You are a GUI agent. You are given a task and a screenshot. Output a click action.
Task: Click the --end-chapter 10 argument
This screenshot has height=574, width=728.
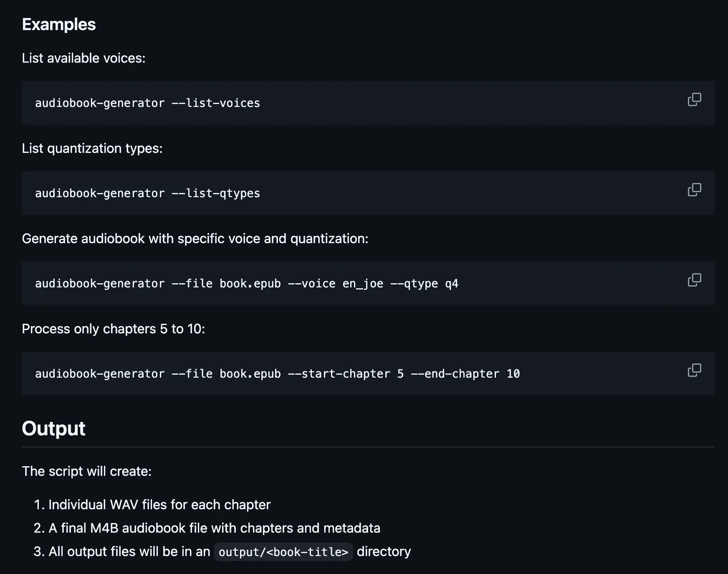(466, 373)
